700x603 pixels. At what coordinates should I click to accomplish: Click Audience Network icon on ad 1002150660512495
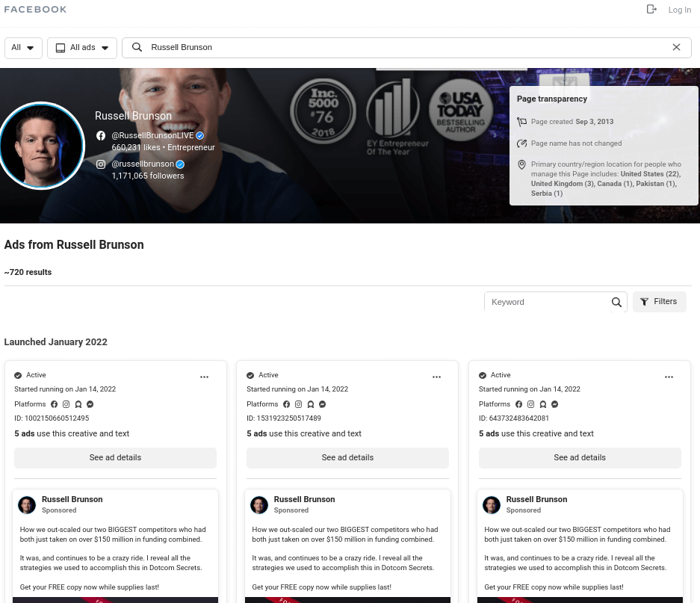pos(78,404)
